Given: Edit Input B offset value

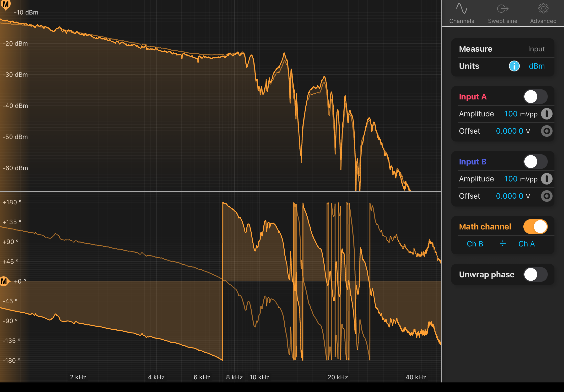Looking at the screenshot, I should [513, 196].
